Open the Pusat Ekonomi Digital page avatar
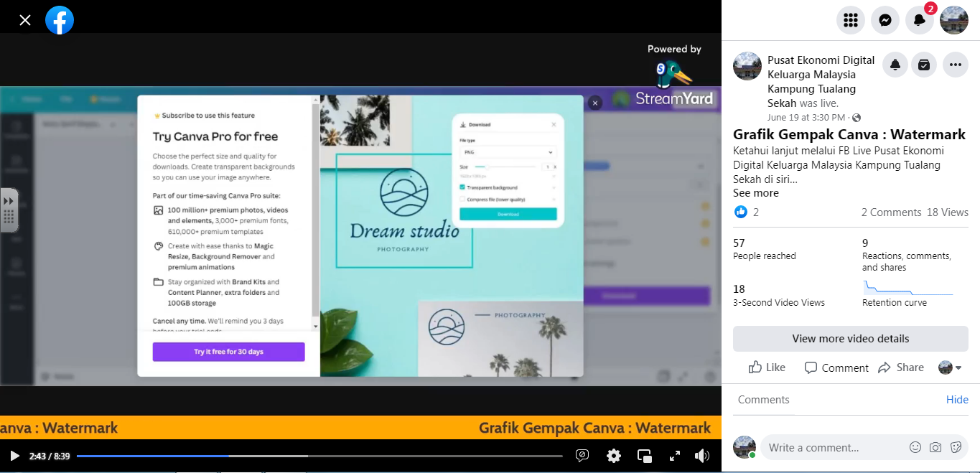The height and width of the screenshot is (473, 980). 747,66
